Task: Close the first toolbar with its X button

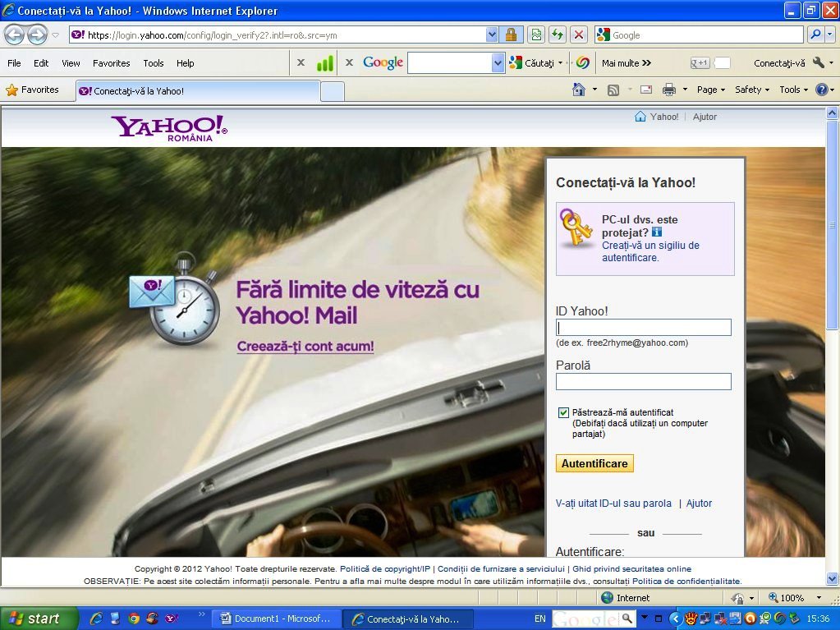Action: pyautogui.click(x=301, y=62)
